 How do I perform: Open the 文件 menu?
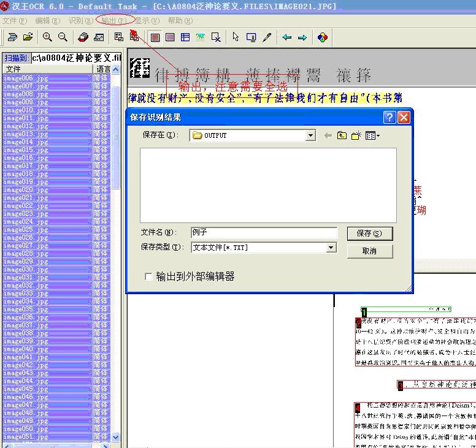pos(15,21)
